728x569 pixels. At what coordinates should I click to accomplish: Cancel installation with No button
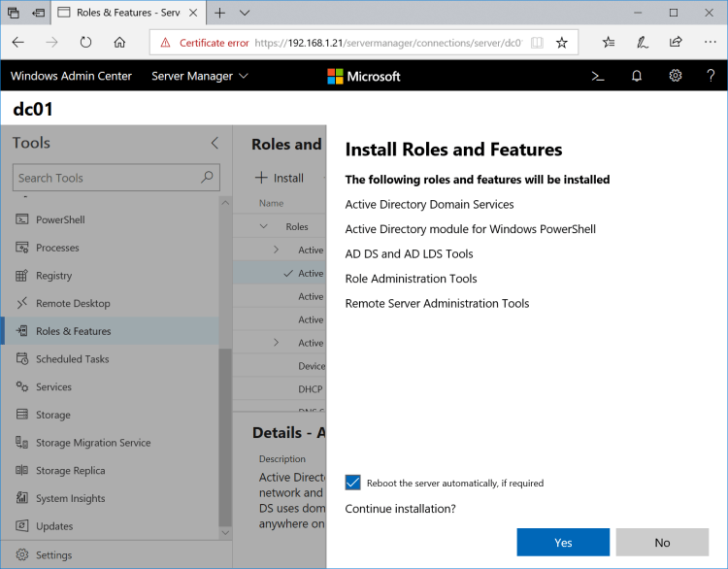pyautogui.click(x=662, y=542)
